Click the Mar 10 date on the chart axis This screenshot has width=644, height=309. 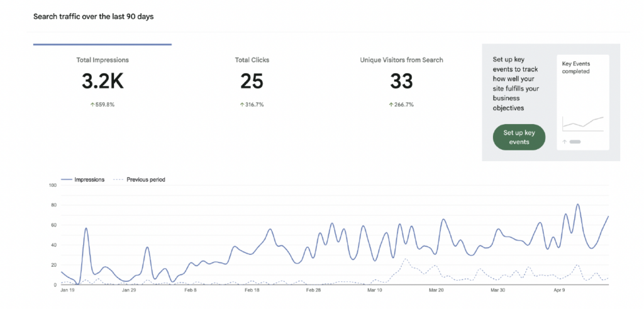point(375,291)
